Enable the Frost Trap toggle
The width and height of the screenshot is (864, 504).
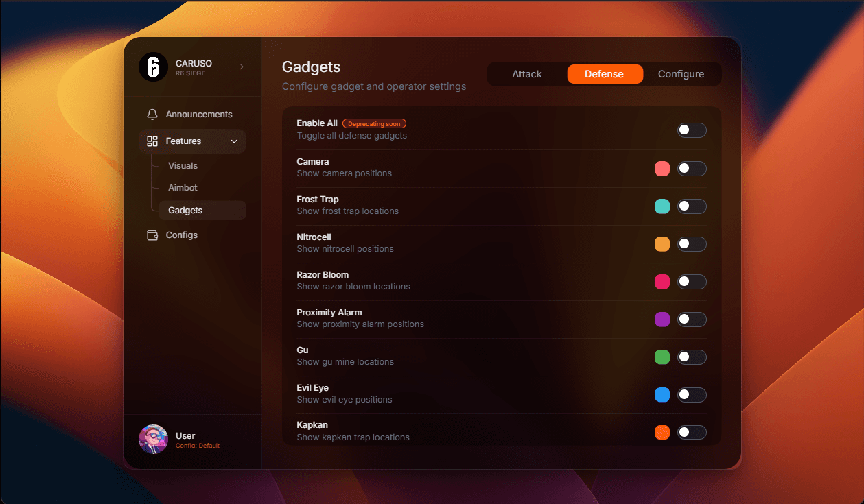pyautogui.click(x=692, y=206)
